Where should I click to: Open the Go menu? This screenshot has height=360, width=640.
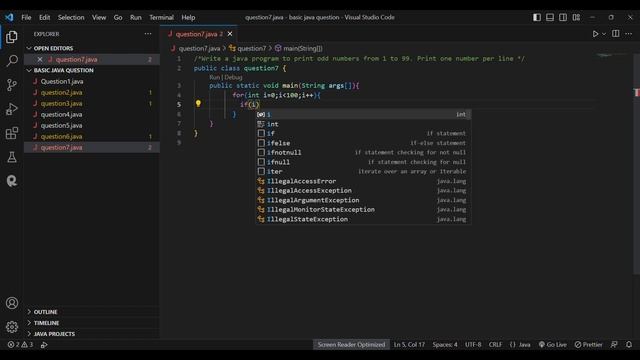pos(118,18)
